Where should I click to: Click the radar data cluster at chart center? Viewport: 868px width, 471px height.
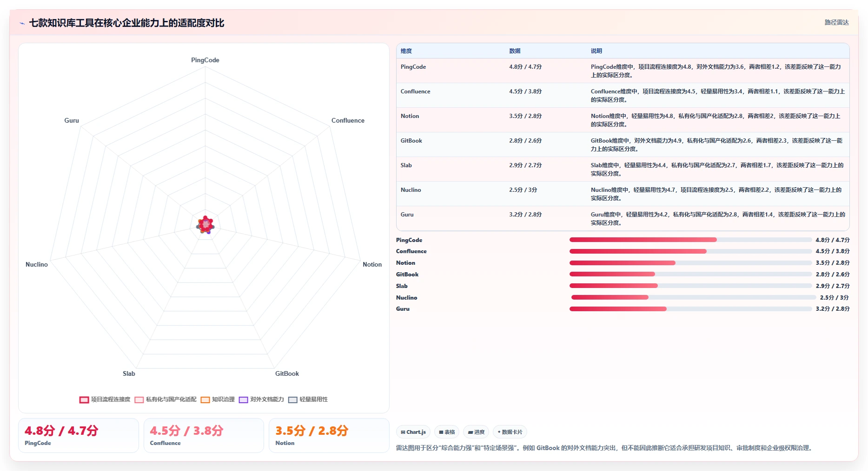[x=205, y=225]
